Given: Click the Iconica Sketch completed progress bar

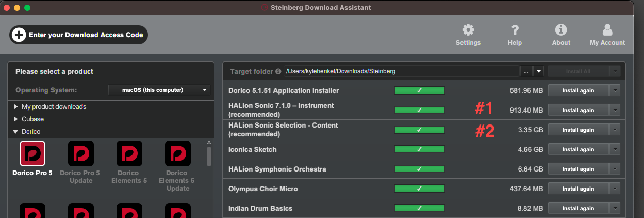Looking at the screenshot, I should pos(419,149).
